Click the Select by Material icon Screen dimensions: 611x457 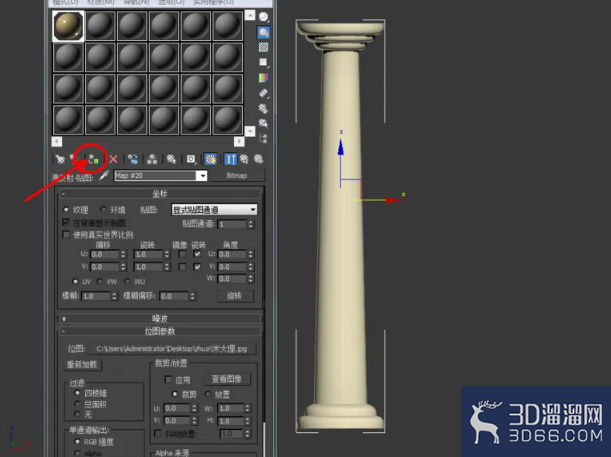[263, 124]
